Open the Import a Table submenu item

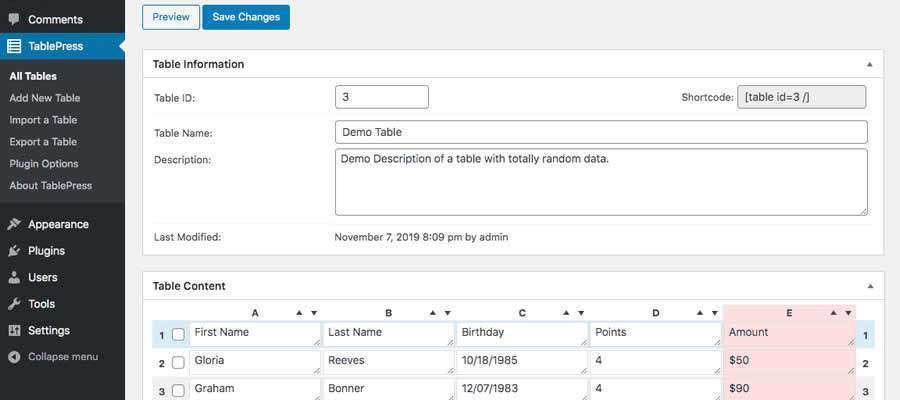coord(43,120)
